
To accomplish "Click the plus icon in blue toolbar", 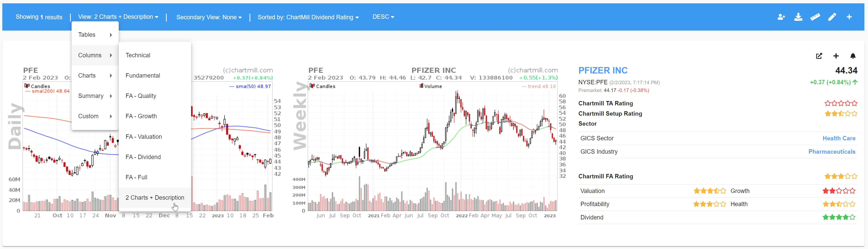I will point(849,17).
